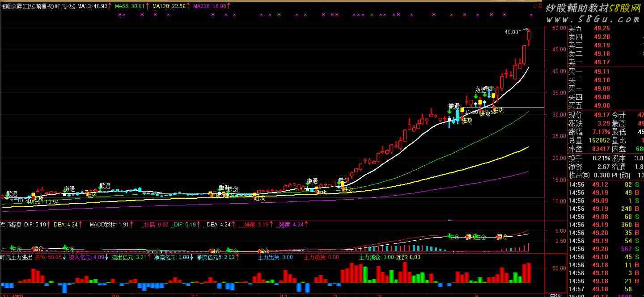
Task: Click the 净流亿元: 0.88 indicator value
Action: pos(171,257)
